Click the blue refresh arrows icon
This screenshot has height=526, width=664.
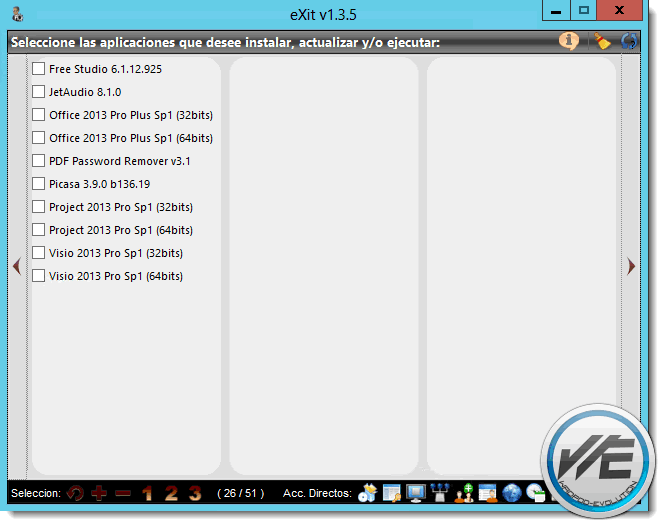click(x=629, y=42)
